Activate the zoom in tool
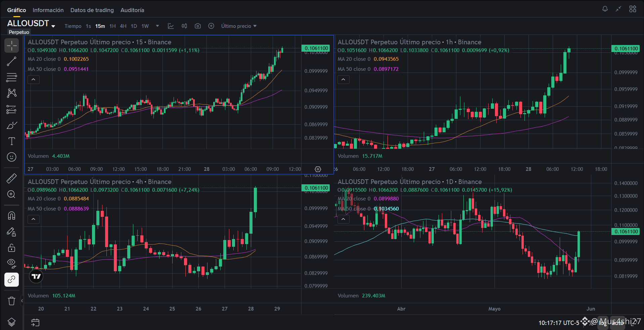Viewport: 644px width, 330px height. coord(11,194)
